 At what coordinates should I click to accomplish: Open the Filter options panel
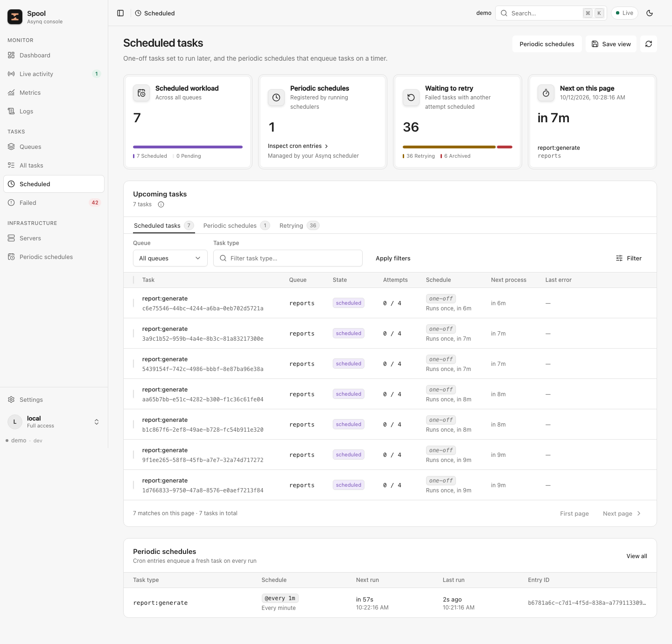tap(629, 258)
